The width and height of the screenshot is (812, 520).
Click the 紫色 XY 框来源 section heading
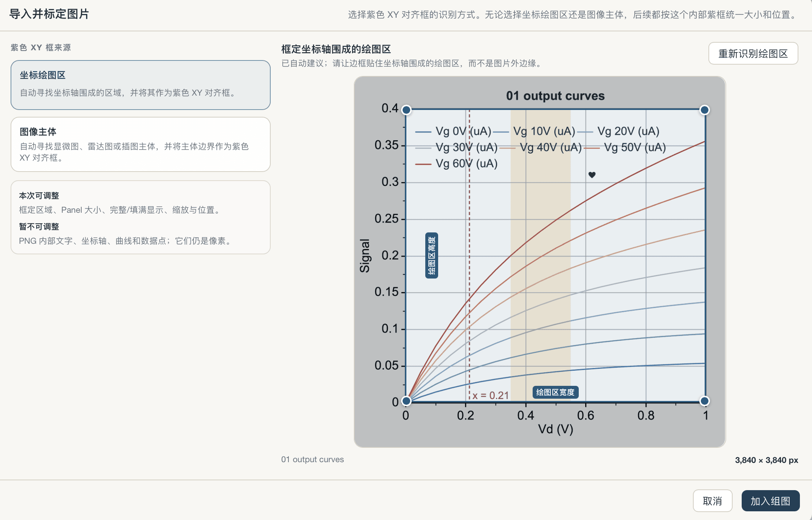(x=41, y=48)
